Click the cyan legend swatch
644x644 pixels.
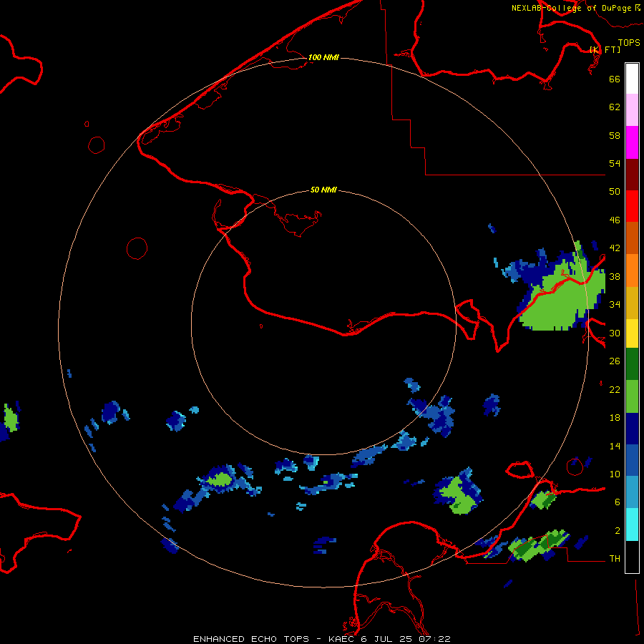pos(632,525)
